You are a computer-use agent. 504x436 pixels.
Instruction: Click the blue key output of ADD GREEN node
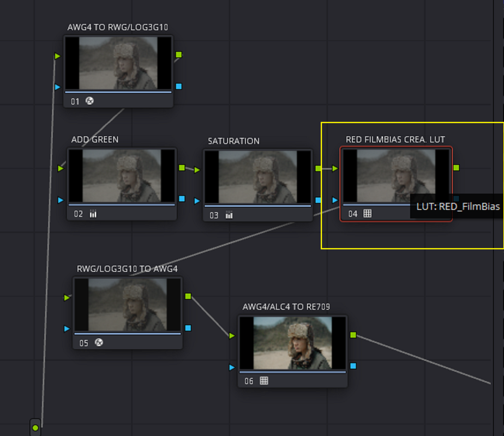click(182, 199)
